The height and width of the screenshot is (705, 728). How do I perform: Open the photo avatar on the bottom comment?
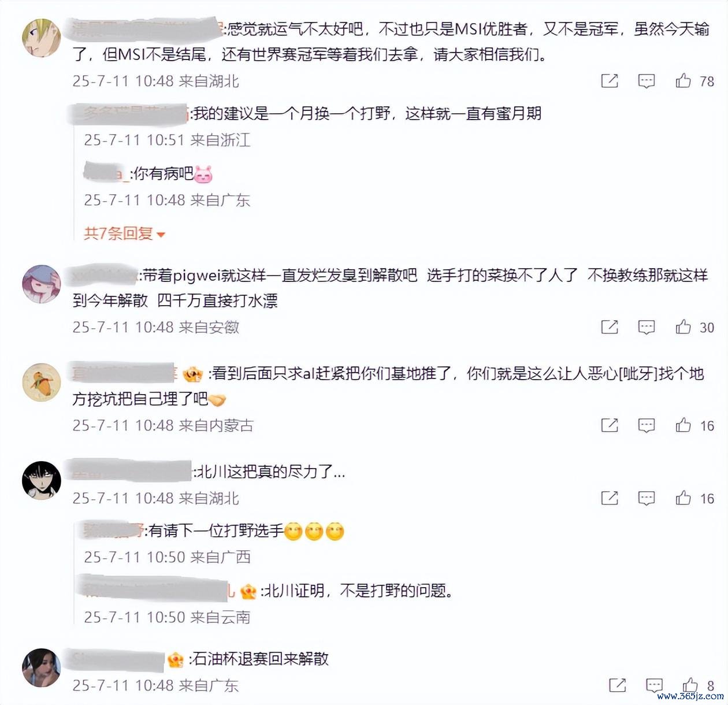pyautogui.click(x=41, y=668)
